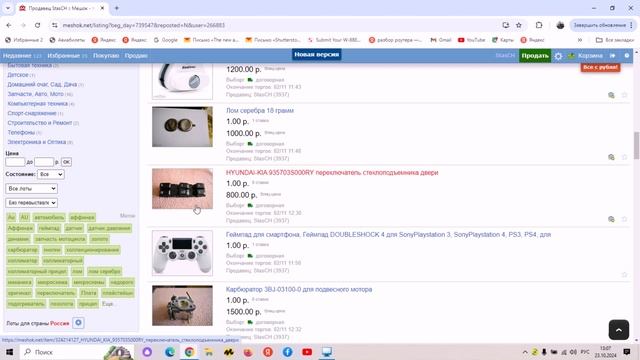The width and height of the screenshot is (640, 360).
Task: Click OK price filter button
Action: click(66, 162)
